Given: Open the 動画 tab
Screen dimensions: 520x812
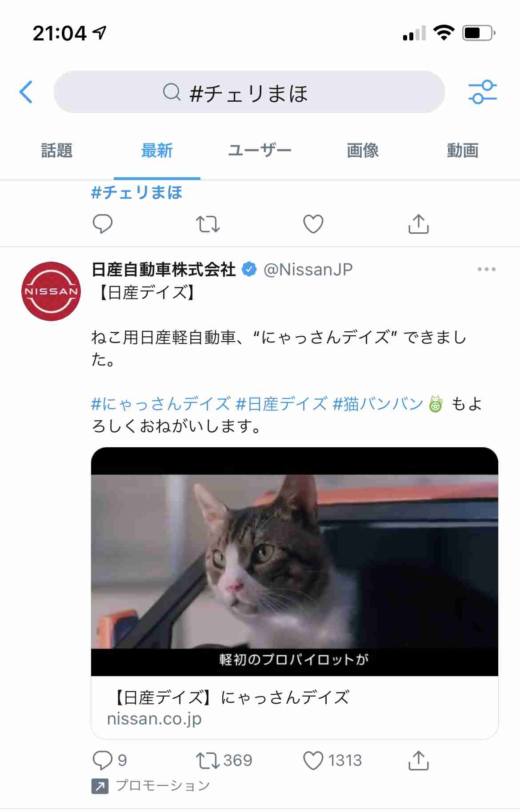Looking at the screenshot, I should pos(463,151).
